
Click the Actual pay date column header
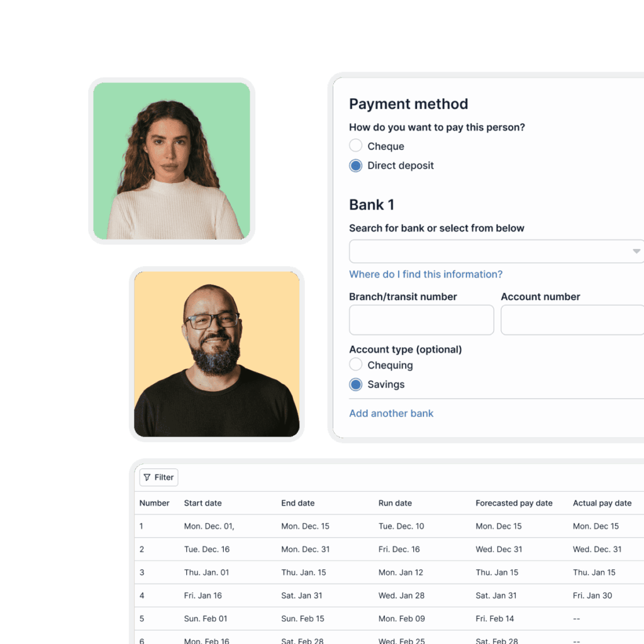602,503
